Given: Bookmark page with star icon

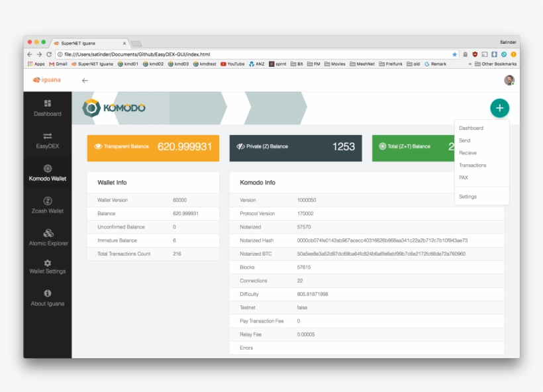Looking at the screenshot, I should 454,54.
